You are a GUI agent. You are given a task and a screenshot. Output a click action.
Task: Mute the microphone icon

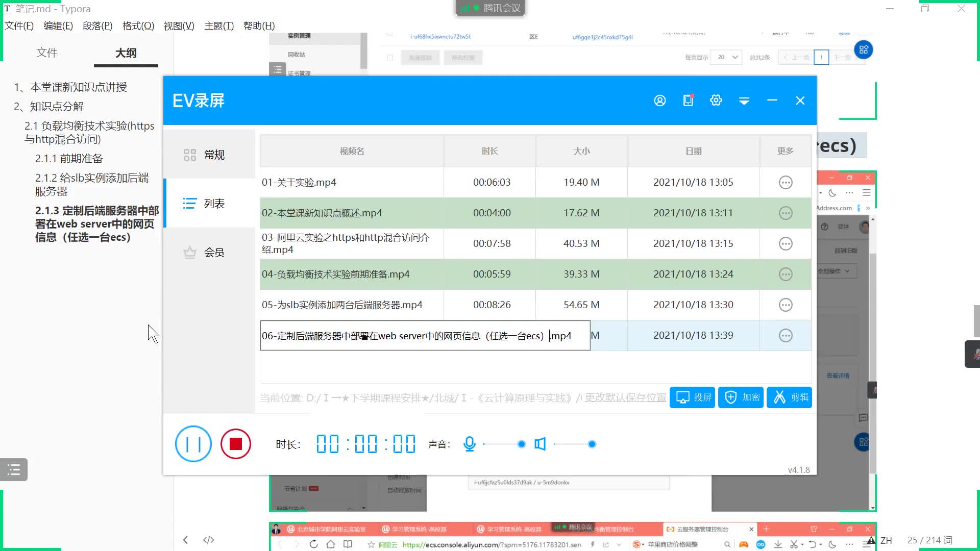[x=469, y=444]
